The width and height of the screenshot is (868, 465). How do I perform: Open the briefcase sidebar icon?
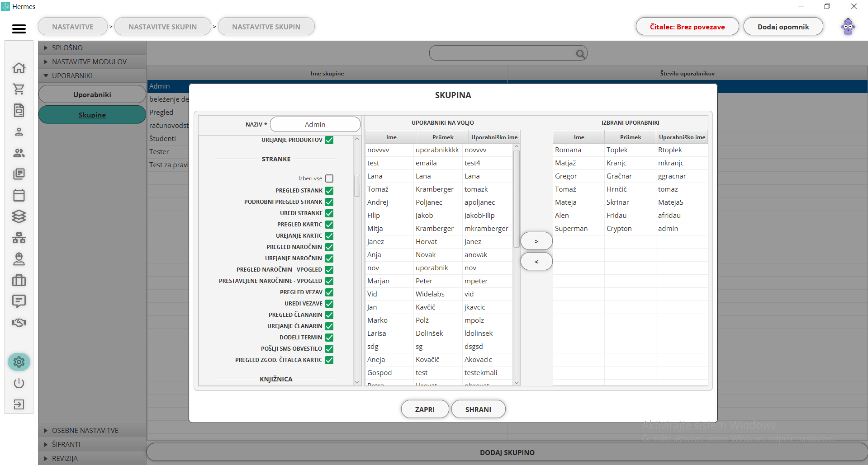19,280
